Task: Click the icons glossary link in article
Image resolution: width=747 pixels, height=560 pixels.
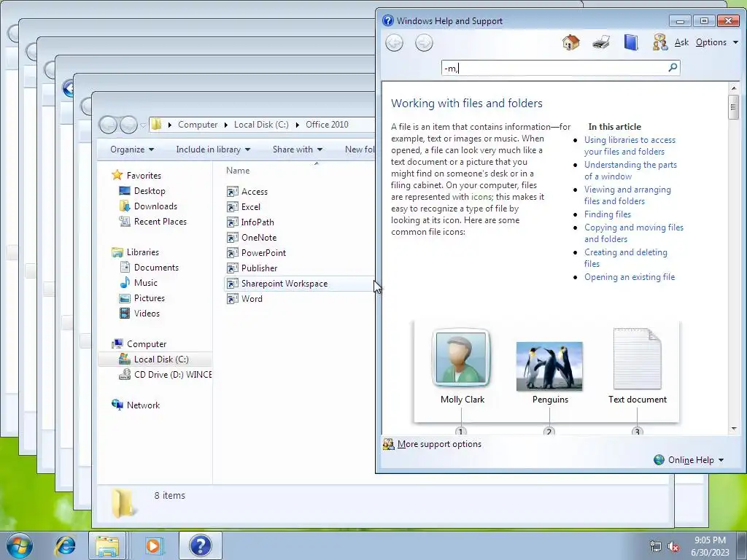Action: (481, 197)
